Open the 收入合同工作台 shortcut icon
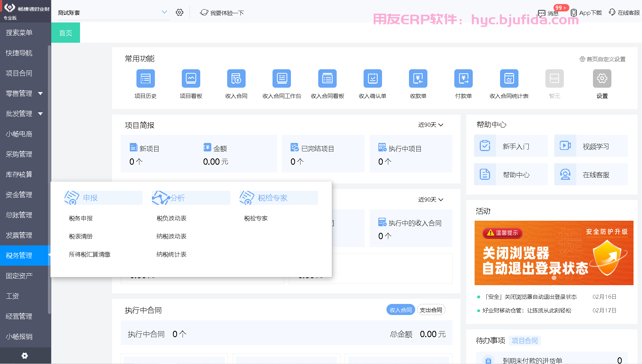 tap(282, 78)
